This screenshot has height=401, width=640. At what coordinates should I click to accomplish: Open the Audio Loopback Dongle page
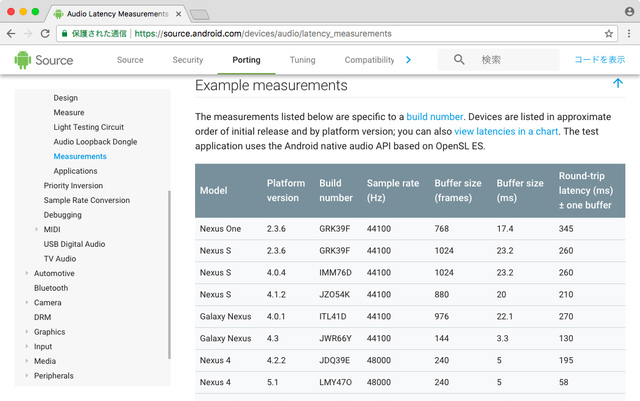point(95,142)
